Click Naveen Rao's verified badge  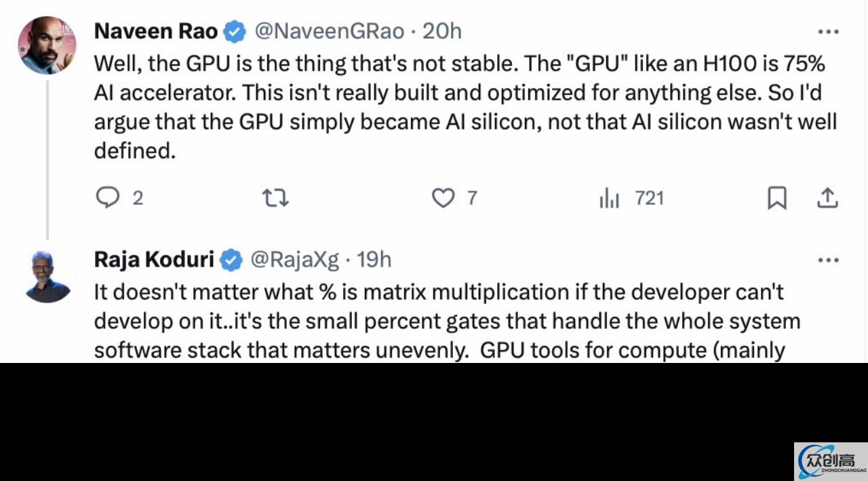pos(235,32)
